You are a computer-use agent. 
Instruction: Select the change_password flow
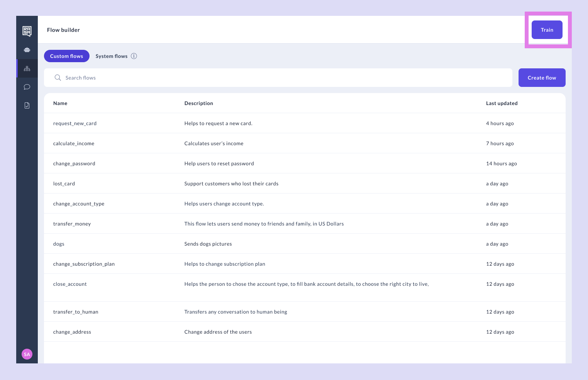(x=74, y=164)
